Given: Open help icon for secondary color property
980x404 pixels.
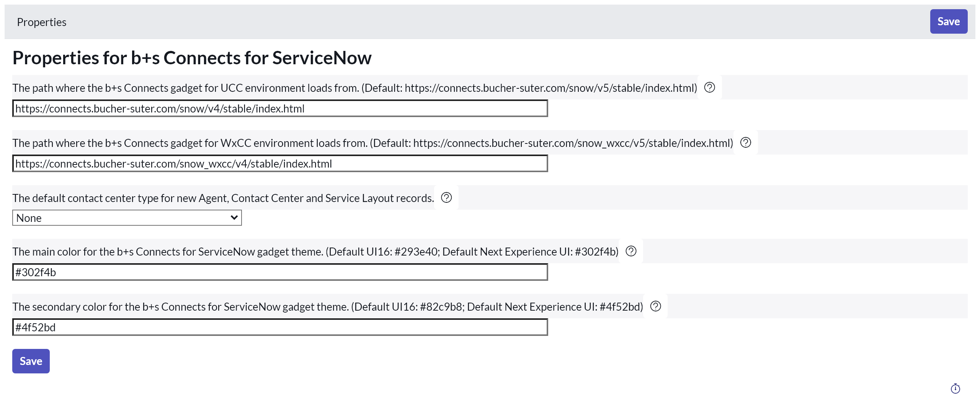Looking at the screenshot, I should pyautogui.click(x=655, y=306).
